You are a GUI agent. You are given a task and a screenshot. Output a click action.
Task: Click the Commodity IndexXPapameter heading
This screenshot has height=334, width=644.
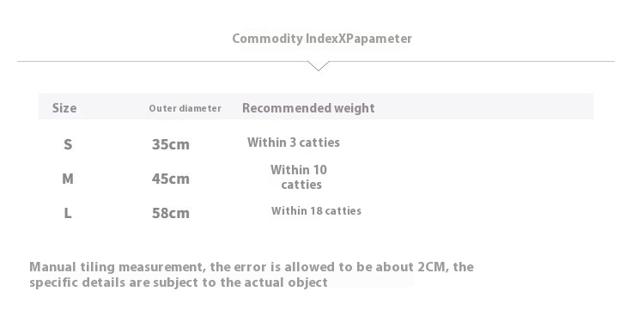point(322,39)
